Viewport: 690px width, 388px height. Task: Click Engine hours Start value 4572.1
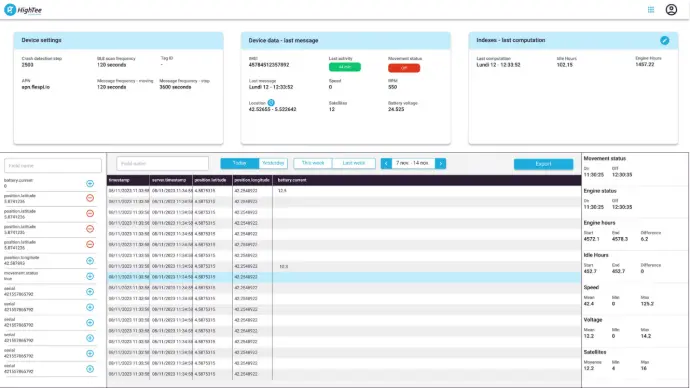tap(591, 239)
